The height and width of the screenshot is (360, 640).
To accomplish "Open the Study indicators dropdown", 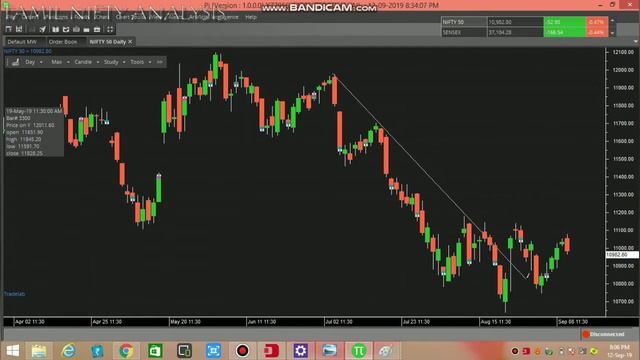I will [114, 62].
